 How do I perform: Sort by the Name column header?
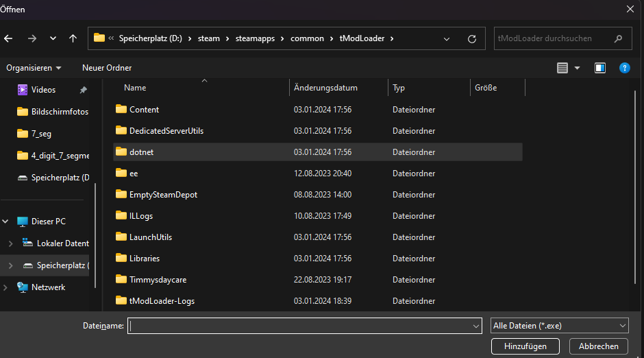[135, 88]
